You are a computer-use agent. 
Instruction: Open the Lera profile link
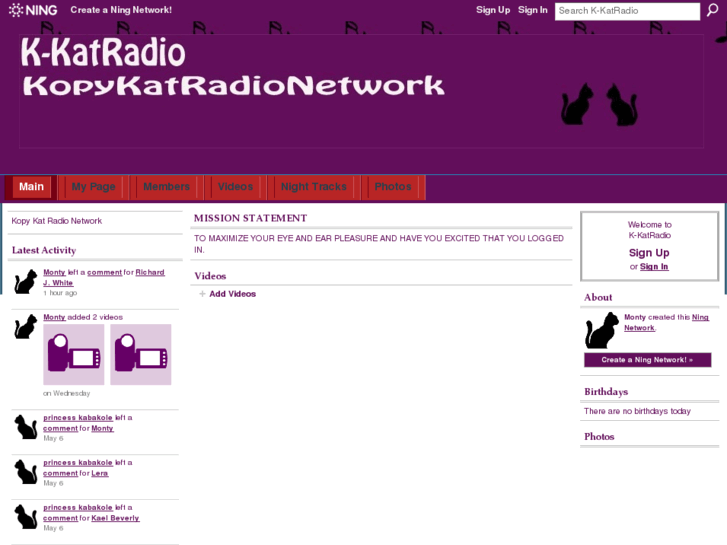100,473
